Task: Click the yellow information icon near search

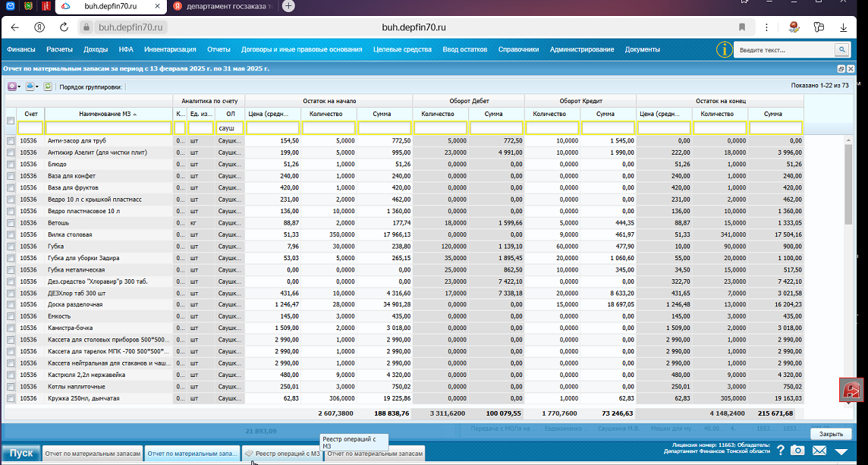Action: 724,49
